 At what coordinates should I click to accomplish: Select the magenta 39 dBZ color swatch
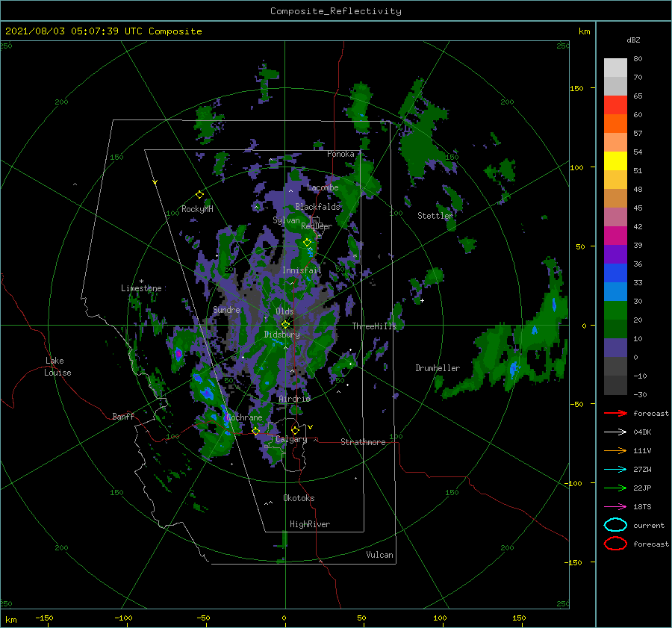pos(615,235)
